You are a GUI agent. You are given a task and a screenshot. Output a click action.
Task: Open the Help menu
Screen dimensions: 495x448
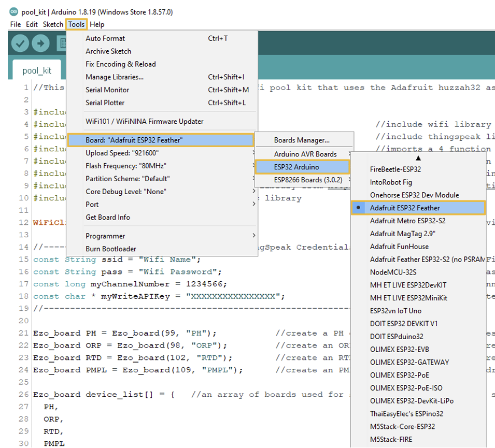tap(97, 24)
